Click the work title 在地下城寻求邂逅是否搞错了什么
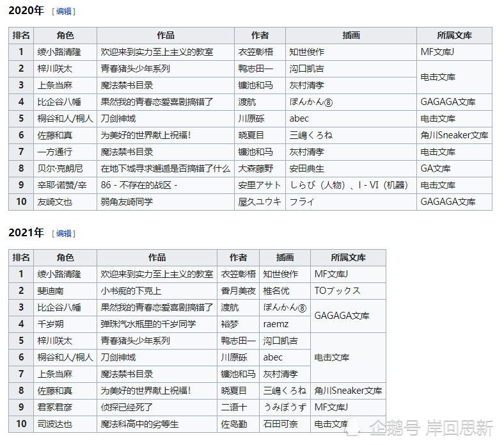 pos(166,168)
